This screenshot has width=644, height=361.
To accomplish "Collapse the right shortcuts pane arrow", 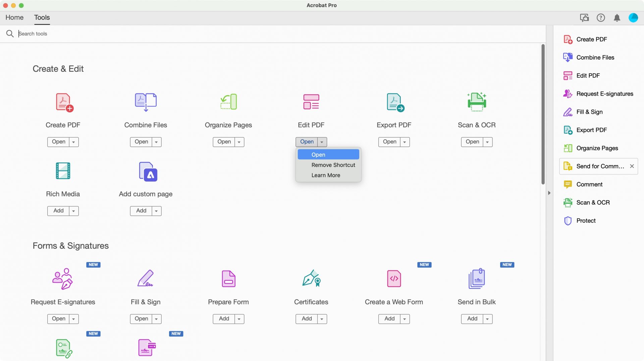I will pyautogui.click(x=549, y=193).
